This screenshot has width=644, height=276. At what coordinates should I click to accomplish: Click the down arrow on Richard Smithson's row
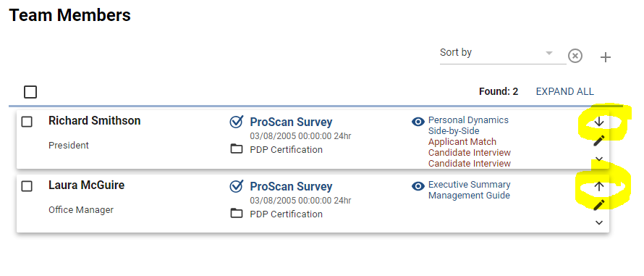coord(599,122)
